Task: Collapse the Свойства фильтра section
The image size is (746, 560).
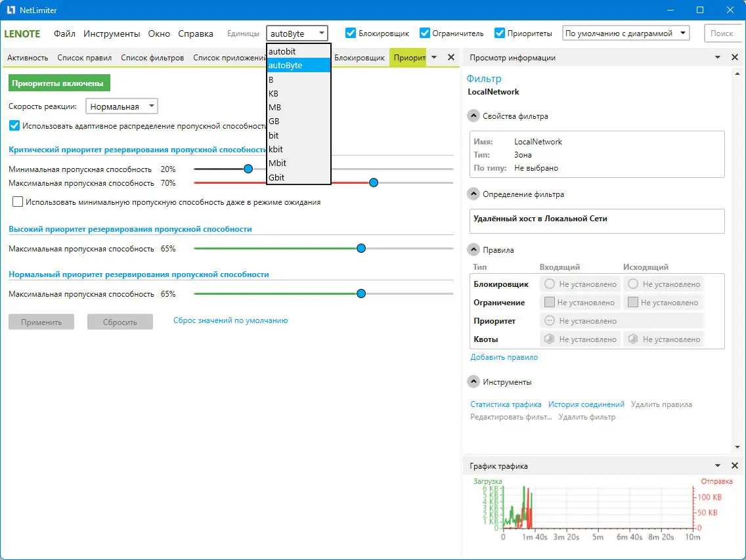Action: coord(473,116)
